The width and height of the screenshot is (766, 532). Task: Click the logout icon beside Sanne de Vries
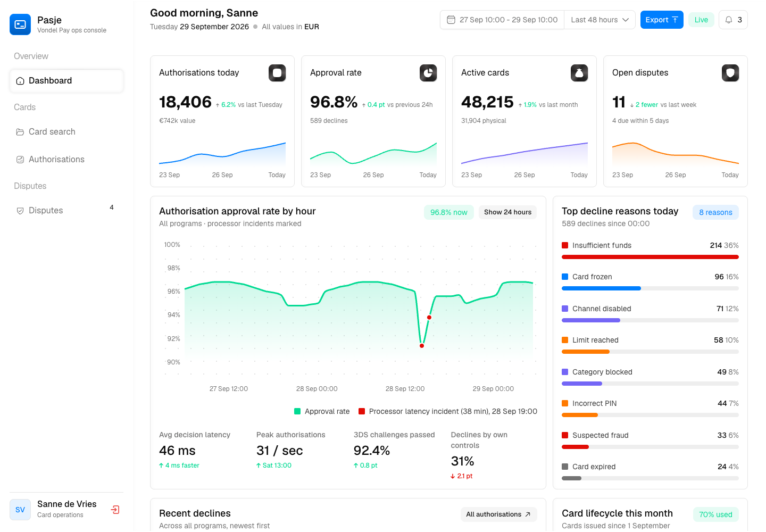[x=115, y=510]
